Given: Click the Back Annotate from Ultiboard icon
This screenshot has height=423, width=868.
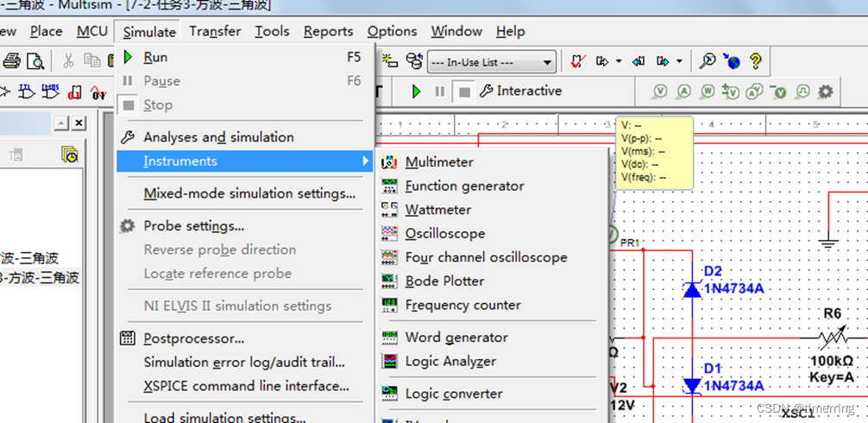Looking at the screenshot, I should [x=638, y=61].
